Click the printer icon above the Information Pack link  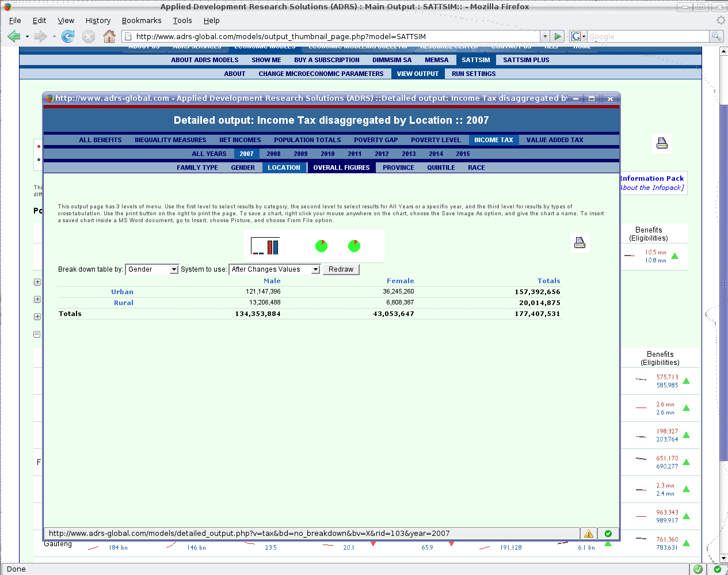click(x=662, y=143)
